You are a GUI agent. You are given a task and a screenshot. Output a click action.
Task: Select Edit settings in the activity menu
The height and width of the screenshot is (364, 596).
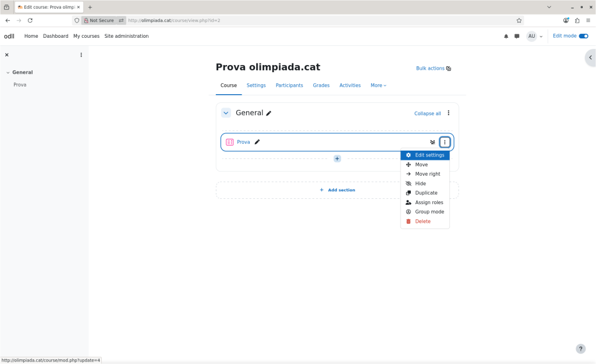[429, 155]
